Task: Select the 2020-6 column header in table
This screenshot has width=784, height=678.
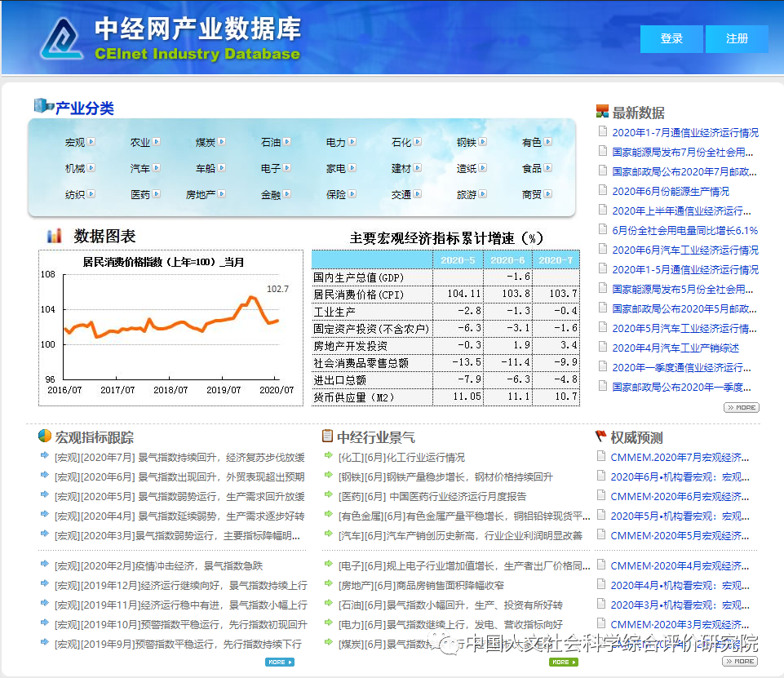Action: click(x=507, y=260)
